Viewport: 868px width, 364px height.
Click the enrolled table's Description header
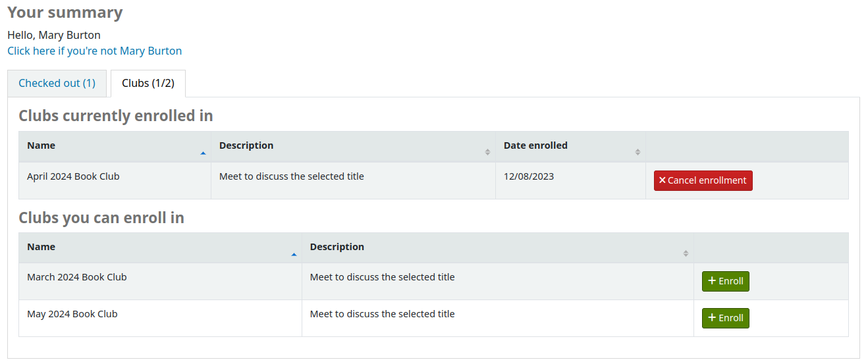point(246,145)
